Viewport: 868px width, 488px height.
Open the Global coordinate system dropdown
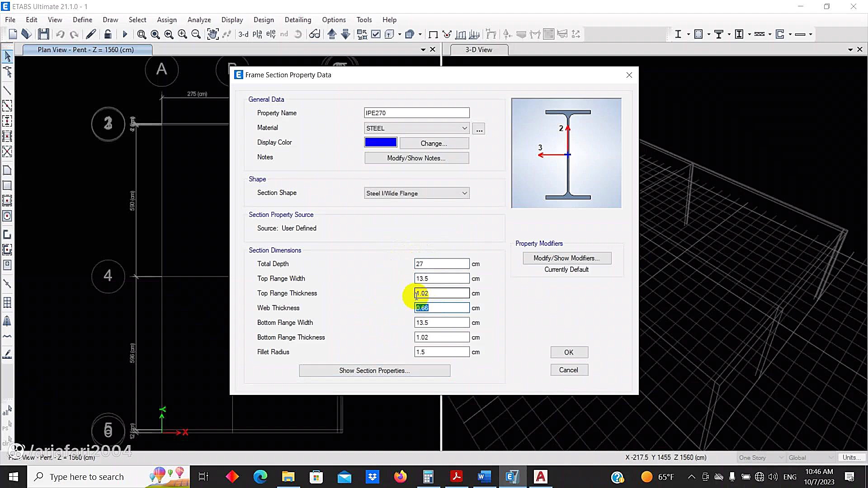pyautogui.click(x=811, y=458)
